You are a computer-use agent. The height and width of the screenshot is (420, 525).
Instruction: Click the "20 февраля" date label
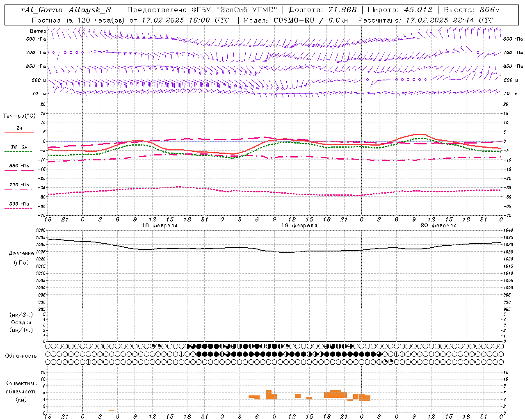438,226
